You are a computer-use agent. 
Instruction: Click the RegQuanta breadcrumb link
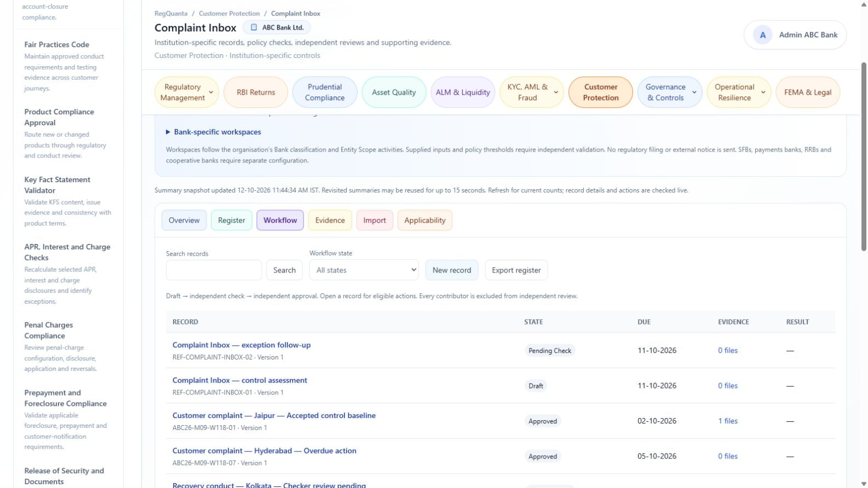[x=171, y=14]
